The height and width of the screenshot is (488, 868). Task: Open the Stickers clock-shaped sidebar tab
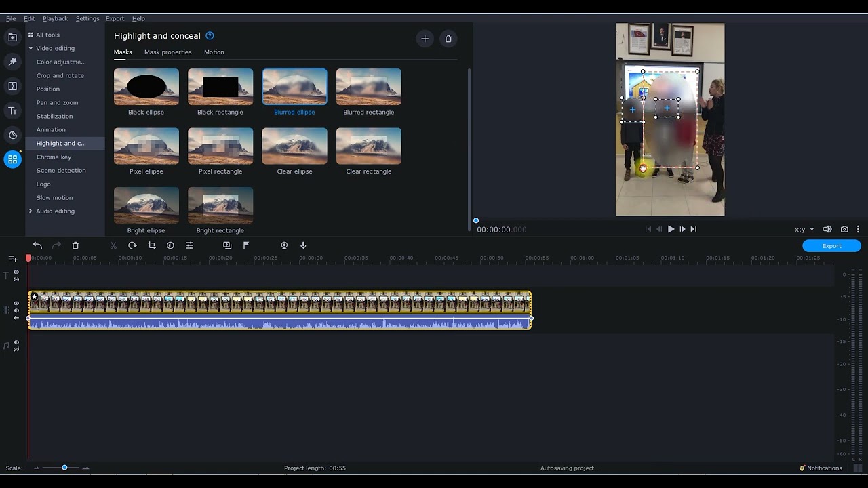pyautogui.click(x=12, y=135)
